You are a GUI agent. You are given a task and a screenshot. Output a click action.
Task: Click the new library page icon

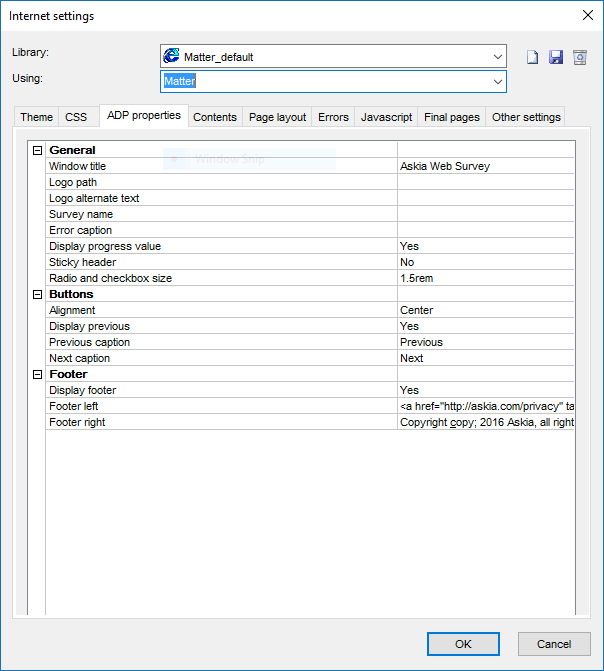click(532, 57)
